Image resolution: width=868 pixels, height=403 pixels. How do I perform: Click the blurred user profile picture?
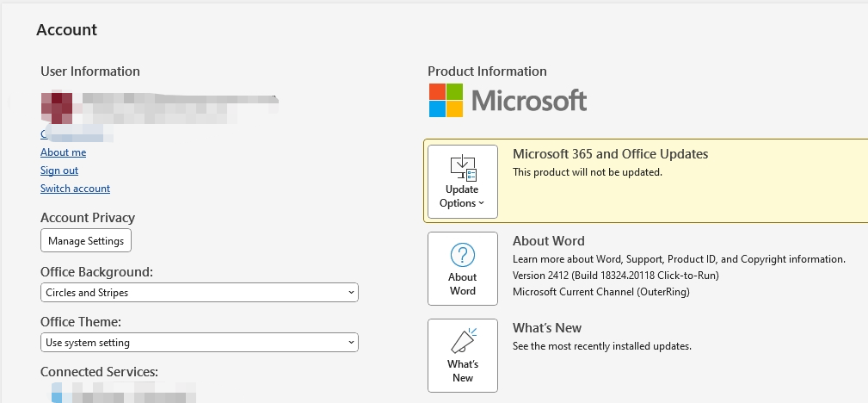[57, 108]
